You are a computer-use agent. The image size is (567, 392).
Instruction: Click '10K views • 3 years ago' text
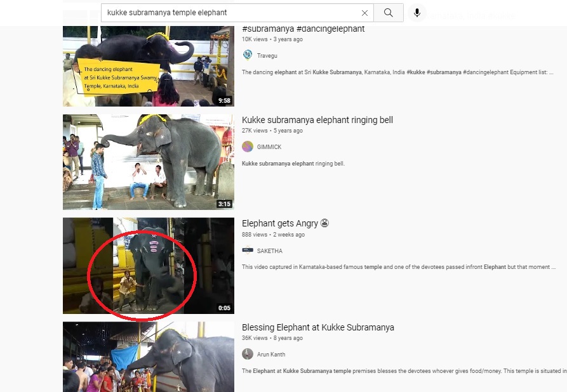pos(272,39)
